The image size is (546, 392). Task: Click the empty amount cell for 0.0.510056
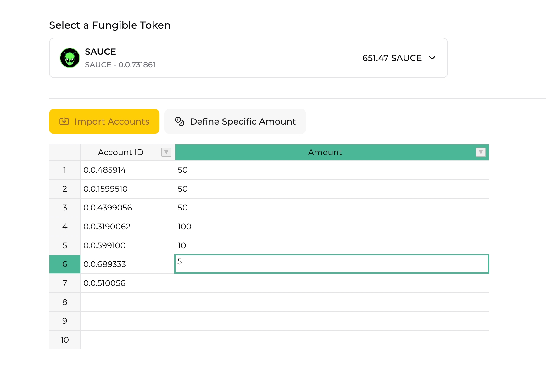(x=331, y=283)
